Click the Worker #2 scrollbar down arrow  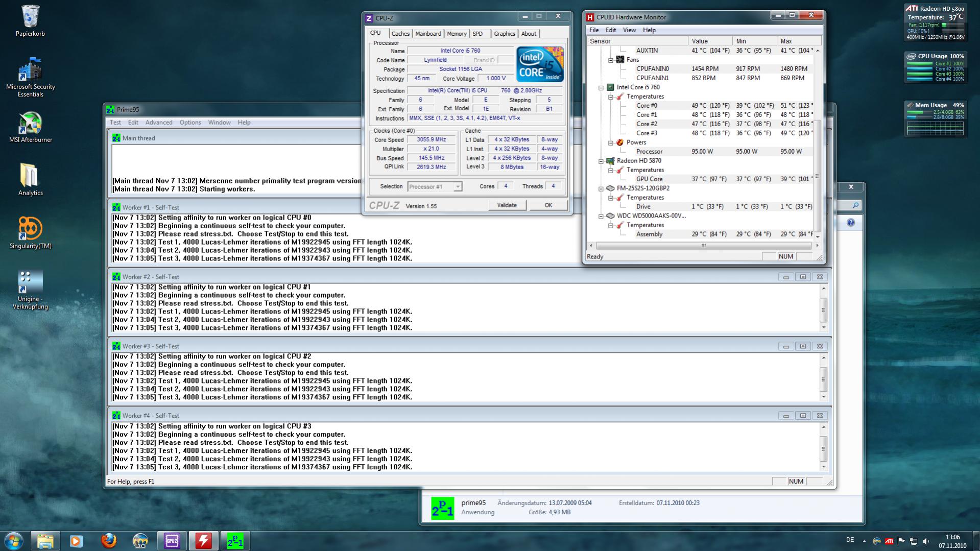[x=823, y=327]
